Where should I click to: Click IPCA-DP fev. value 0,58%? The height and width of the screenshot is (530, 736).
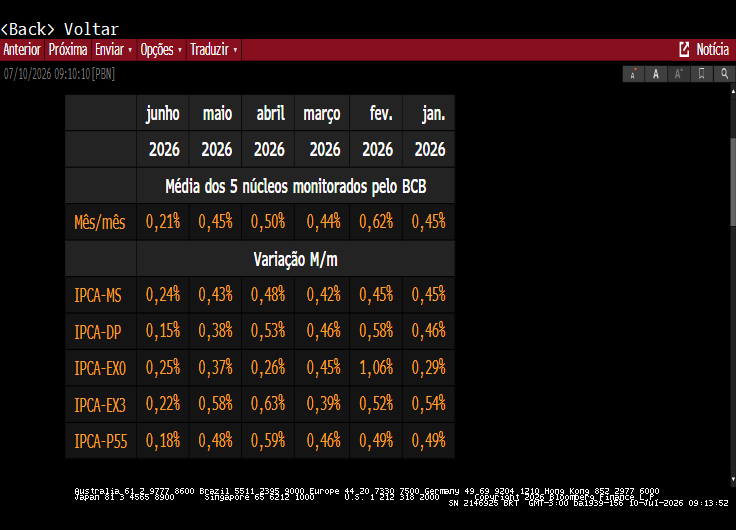point(376,330)
